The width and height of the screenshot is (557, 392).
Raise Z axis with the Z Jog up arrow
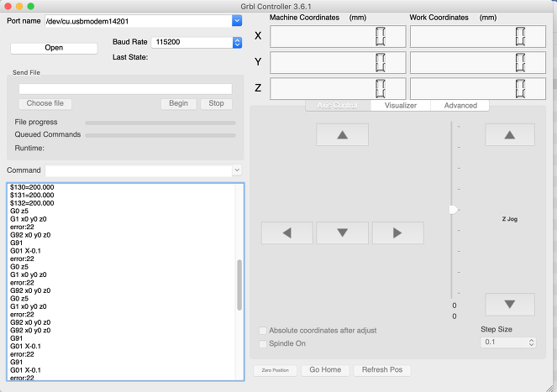[x=510, y=134]
